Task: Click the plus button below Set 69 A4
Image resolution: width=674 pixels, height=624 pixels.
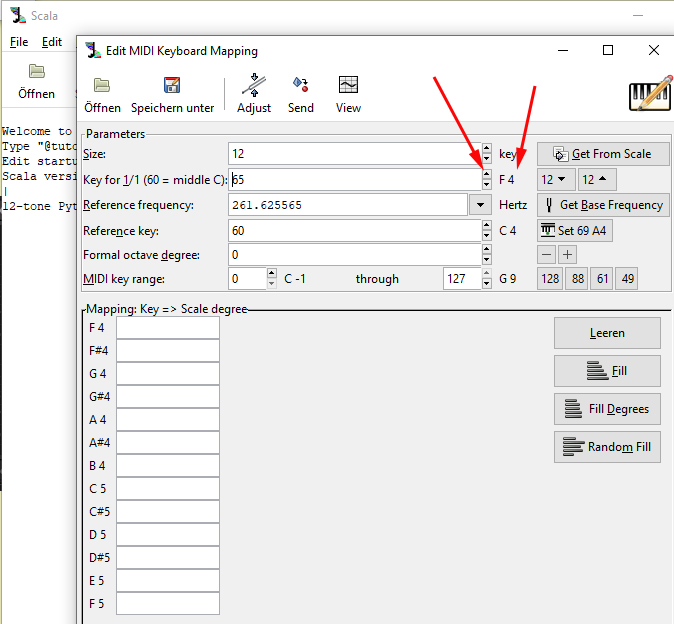Action: click(567, 255)
